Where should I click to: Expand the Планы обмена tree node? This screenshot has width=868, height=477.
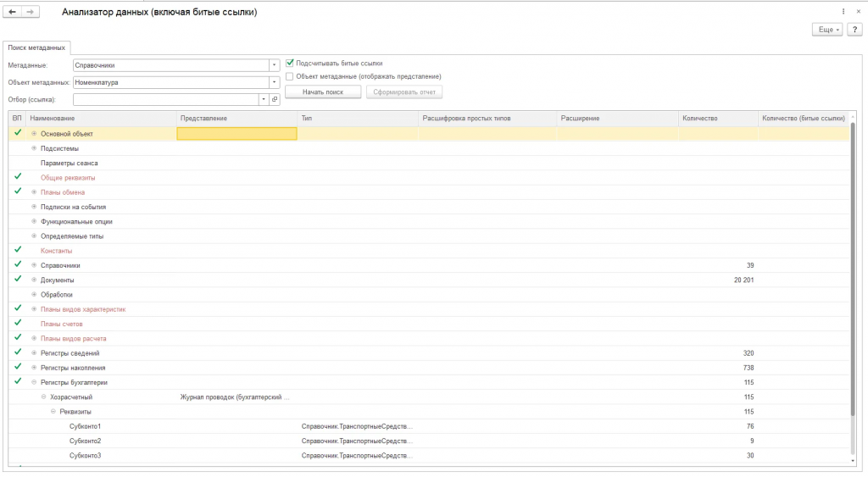[34, 192]
